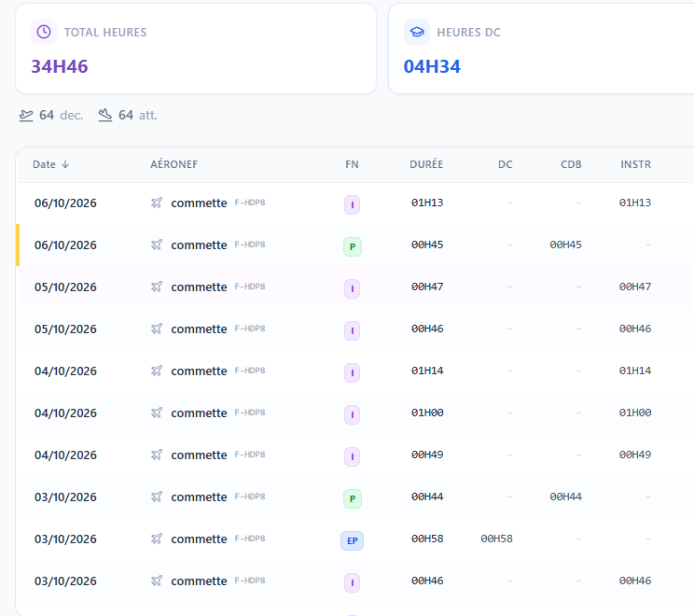This screenshot has width=694, height=616.
Task: Click the plane icon in the 00H45 flight row
Action: (x=157, y=245)
